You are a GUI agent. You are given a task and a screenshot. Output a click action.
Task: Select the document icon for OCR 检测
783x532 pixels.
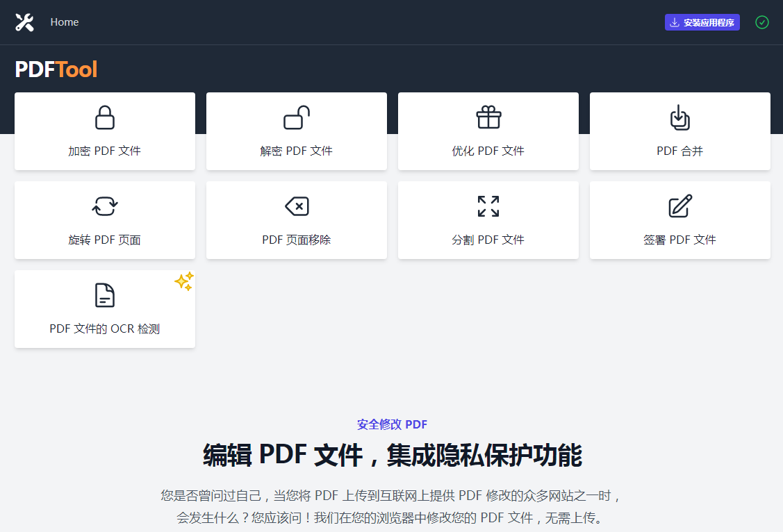pyautogui.click(x=104, y=295)
